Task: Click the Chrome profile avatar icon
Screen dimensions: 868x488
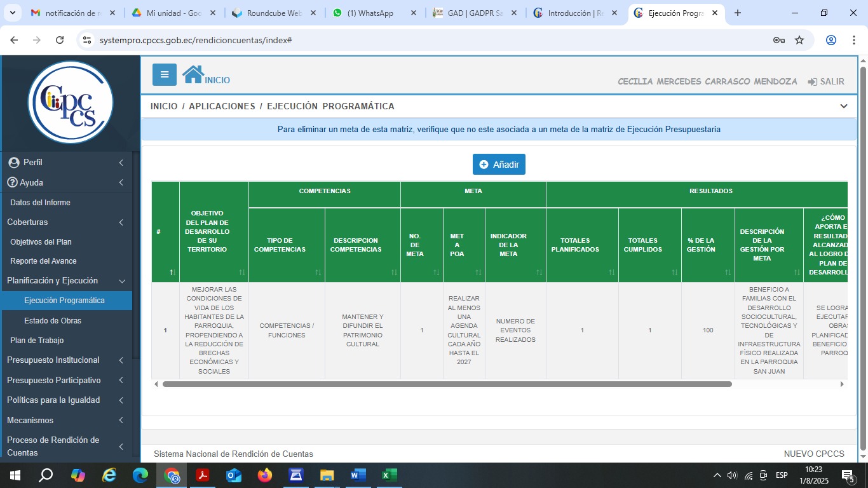Action: (831, 40)
